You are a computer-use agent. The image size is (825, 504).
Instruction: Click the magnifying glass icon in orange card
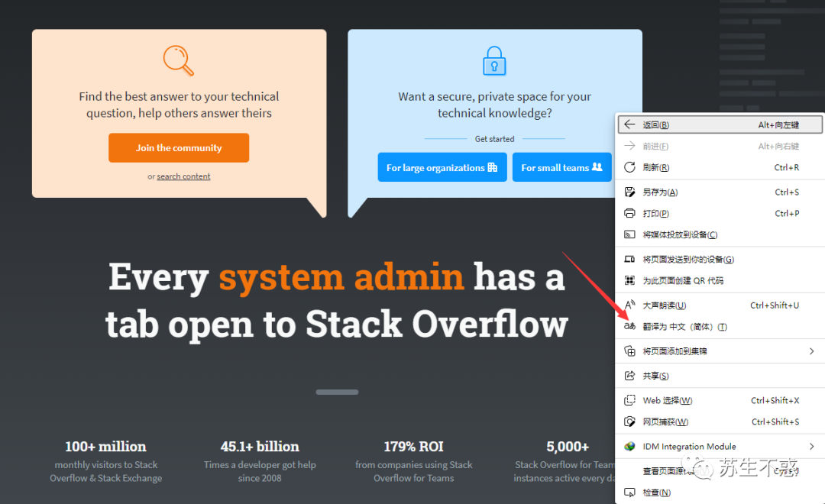click(178, 60)
